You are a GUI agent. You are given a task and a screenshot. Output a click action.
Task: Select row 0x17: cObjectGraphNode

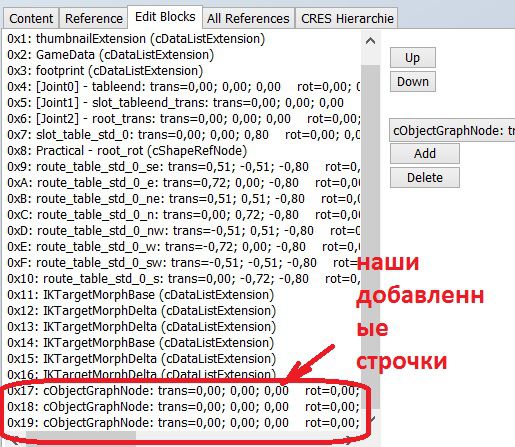coord(182,391)
